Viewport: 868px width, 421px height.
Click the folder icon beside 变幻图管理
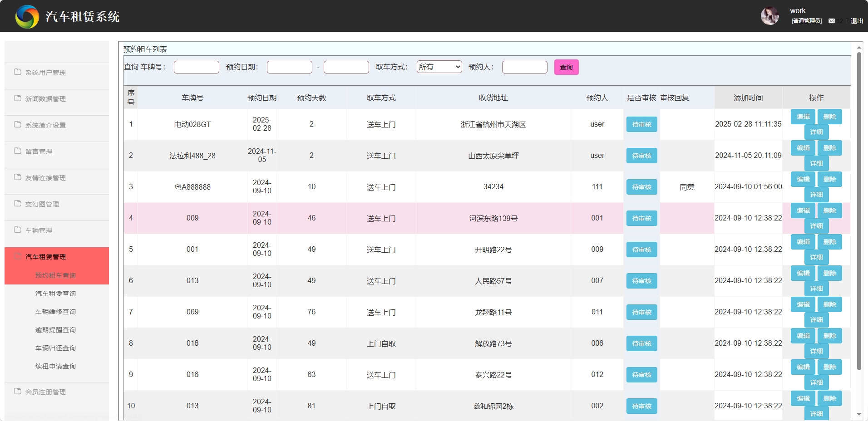17,203
